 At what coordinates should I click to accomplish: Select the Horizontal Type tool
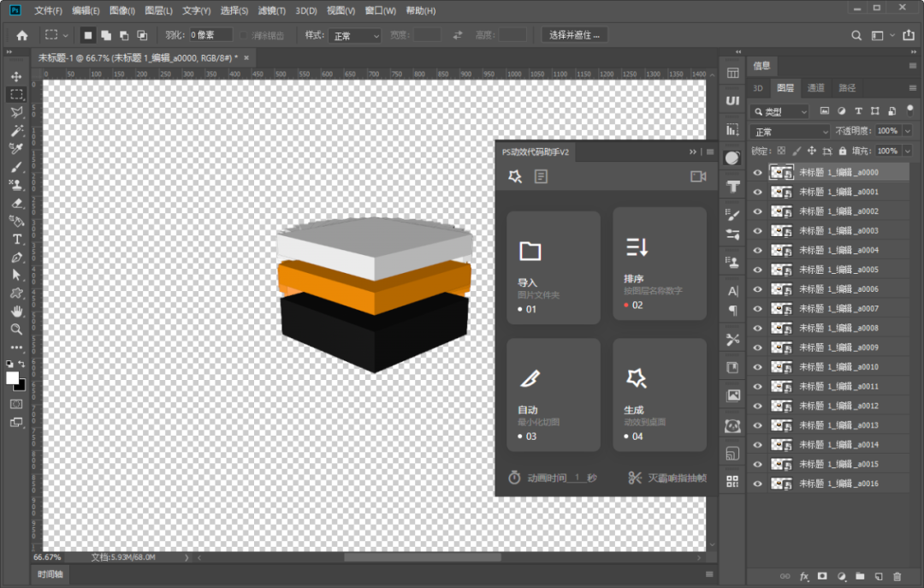click(x=16, y=240)
